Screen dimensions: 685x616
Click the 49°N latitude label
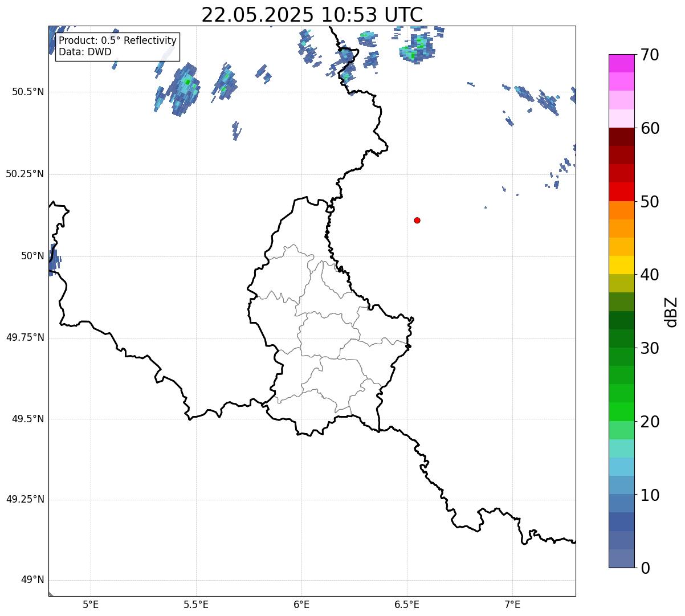(32, 580)
